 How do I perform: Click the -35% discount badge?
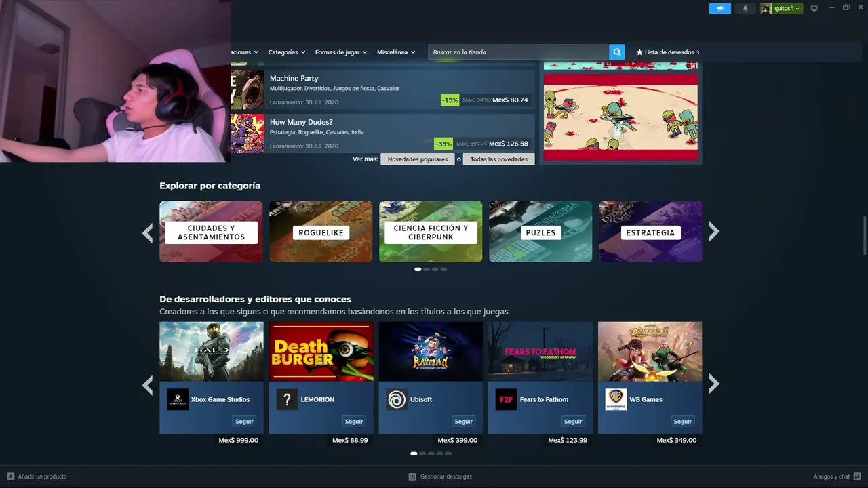point(443,144)
